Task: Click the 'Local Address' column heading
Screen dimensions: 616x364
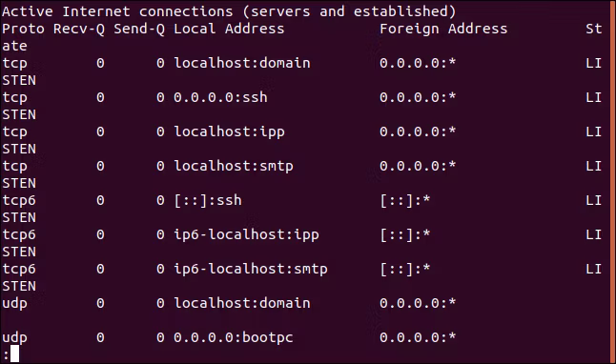Action: tap(229, 29)
